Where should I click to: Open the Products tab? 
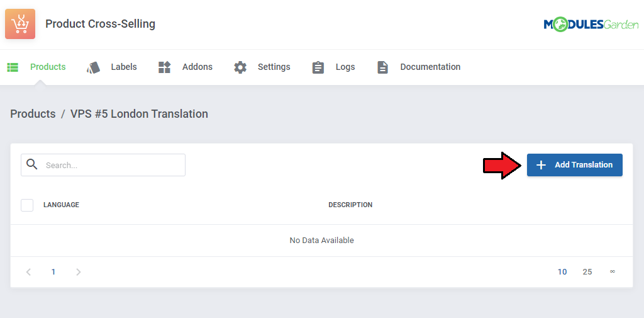pos(48,67)
